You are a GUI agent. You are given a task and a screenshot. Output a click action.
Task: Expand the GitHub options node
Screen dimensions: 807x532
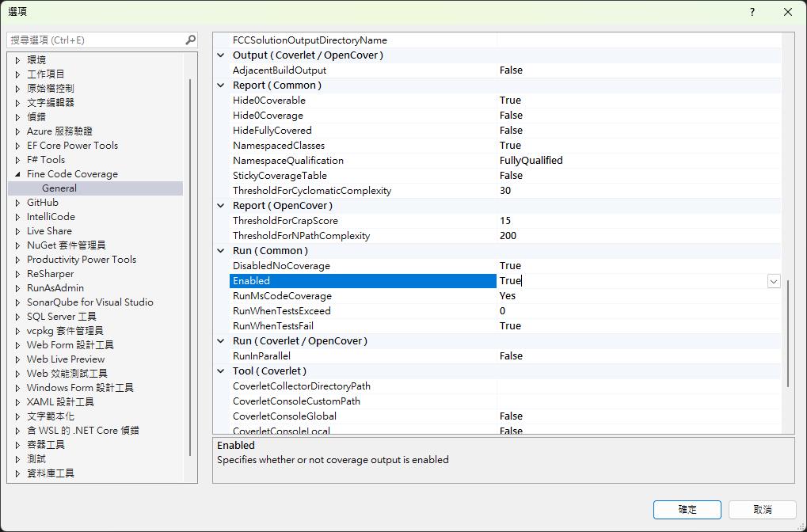point(17,203)
